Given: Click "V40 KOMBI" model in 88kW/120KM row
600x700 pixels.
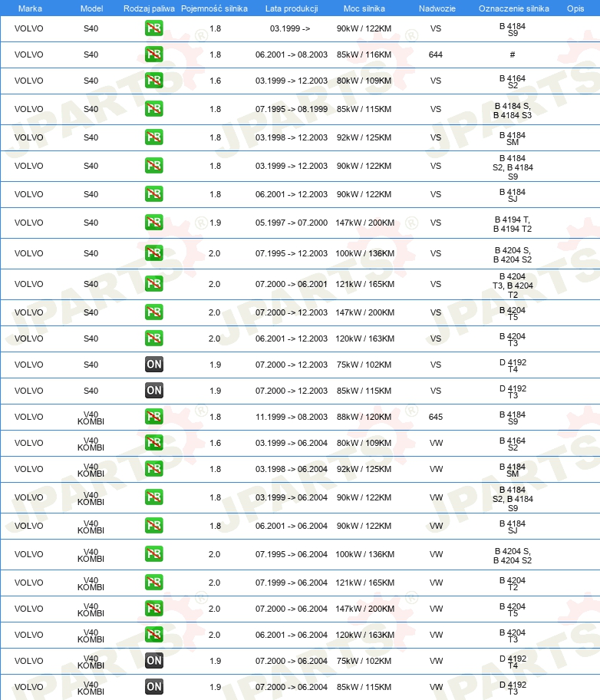Looking at the screenshot, I should point(91,418).
